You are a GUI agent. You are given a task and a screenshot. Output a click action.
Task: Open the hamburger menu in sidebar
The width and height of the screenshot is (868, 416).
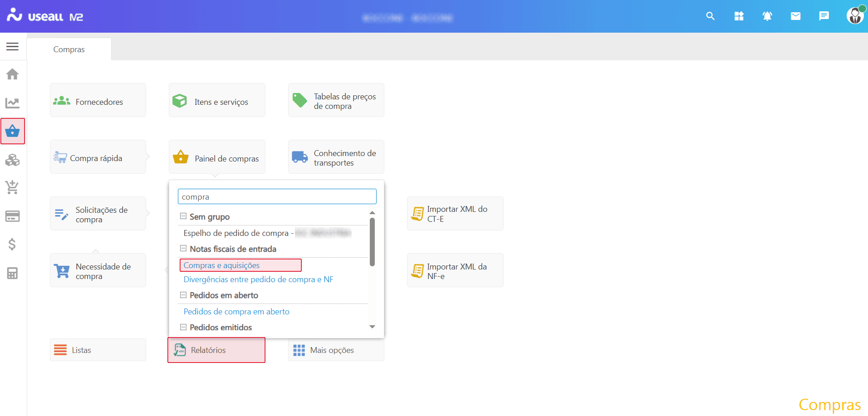tap(13, 46)
